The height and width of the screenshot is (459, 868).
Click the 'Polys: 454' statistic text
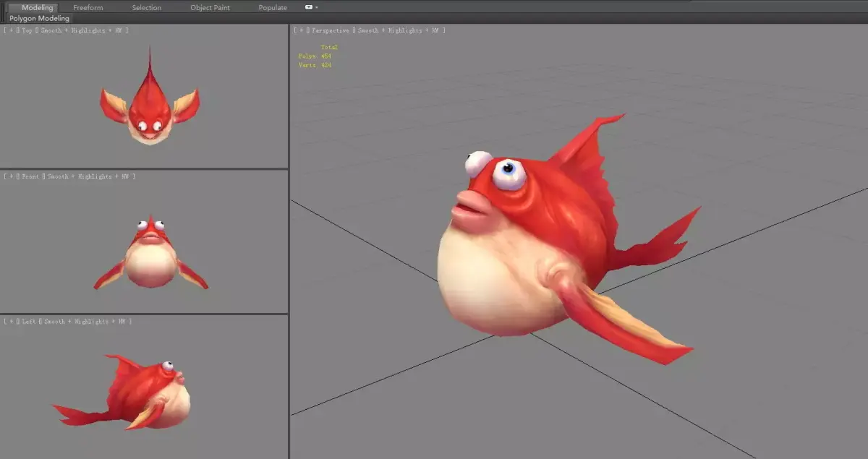point(315,56)
